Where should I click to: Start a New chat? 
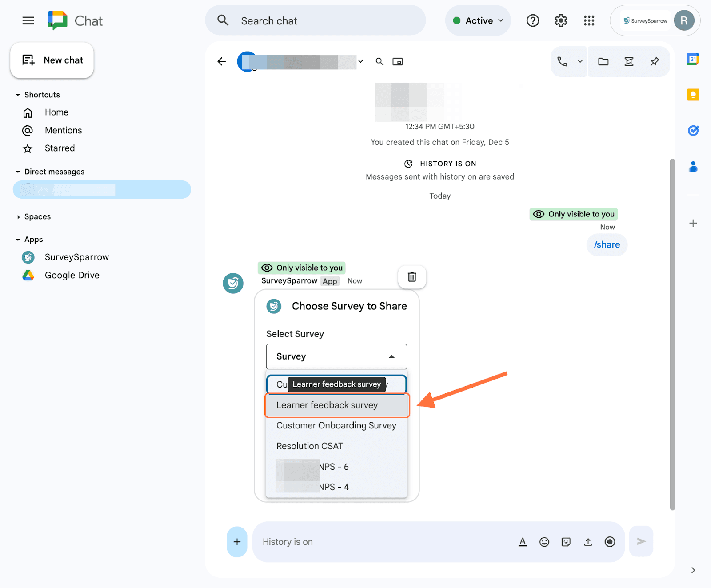coord(52,60)
